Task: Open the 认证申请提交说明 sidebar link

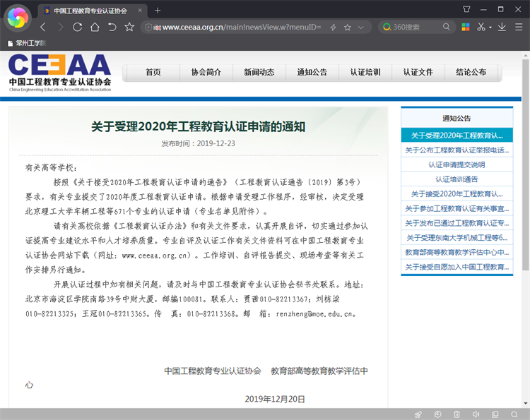Action: [x=457, y=164]
